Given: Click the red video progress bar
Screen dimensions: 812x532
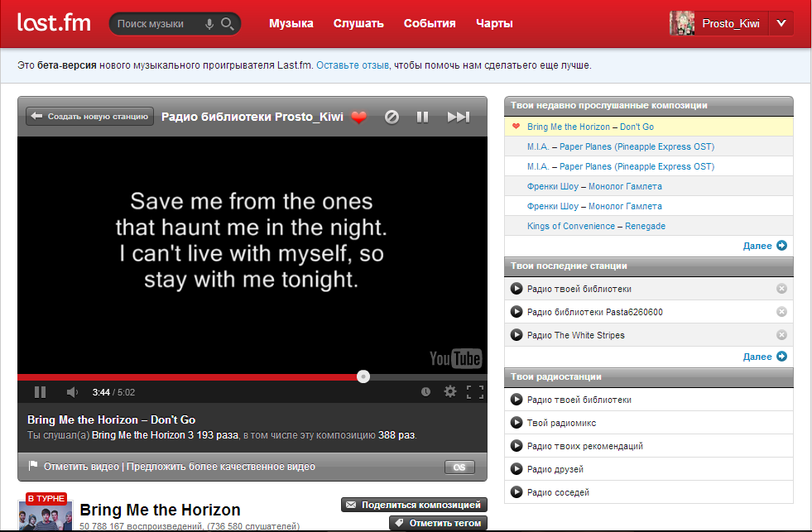Looking at the screenshot, I should [x=189, y=376].
